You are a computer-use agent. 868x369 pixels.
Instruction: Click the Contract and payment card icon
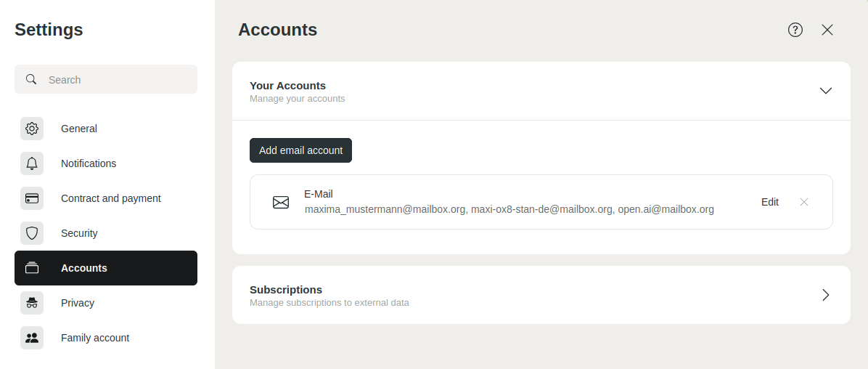32,198
